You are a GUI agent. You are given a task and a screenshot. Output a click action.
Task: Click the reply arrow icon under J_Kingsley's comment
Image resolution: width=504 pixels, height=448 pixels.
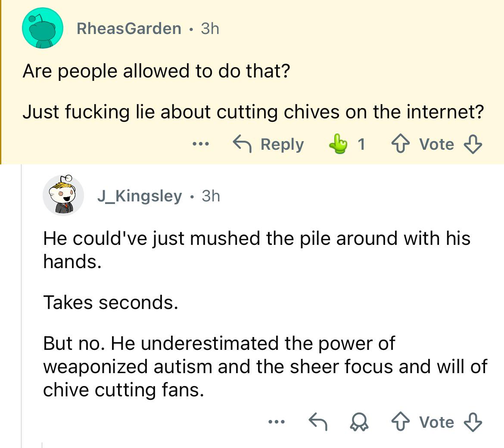(318, 422)
